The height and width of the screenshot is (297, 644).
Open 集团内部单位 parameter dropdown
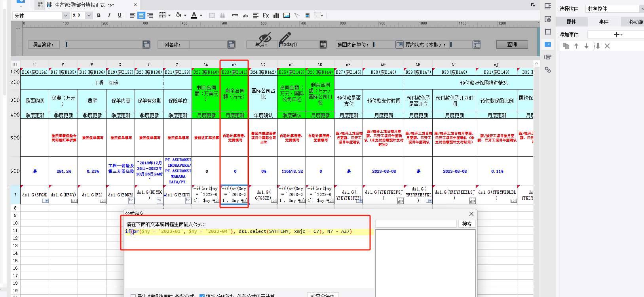400,45
